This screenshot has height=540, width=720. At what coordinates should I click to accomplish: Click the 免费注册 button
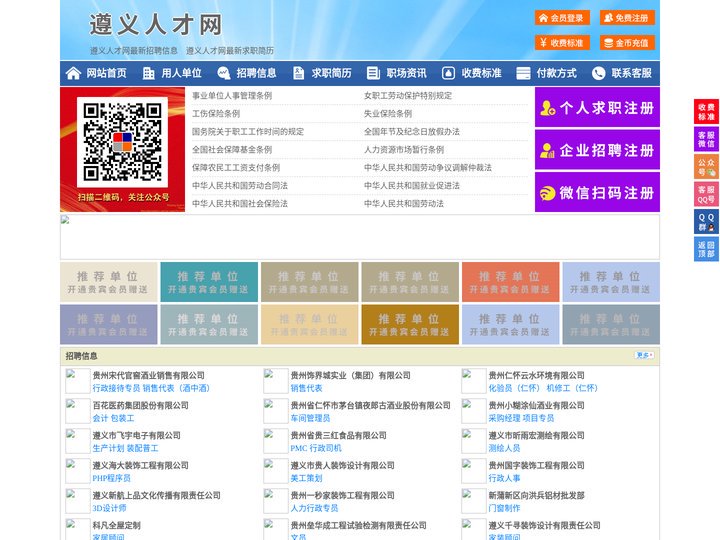click(627, 17)
